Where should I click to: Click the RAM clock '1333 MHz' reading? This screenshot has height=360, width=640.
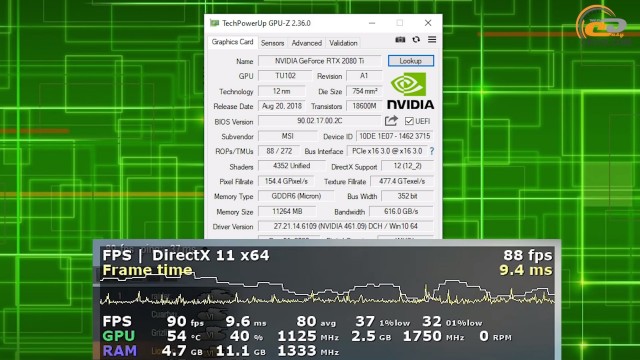pos(308,351)
